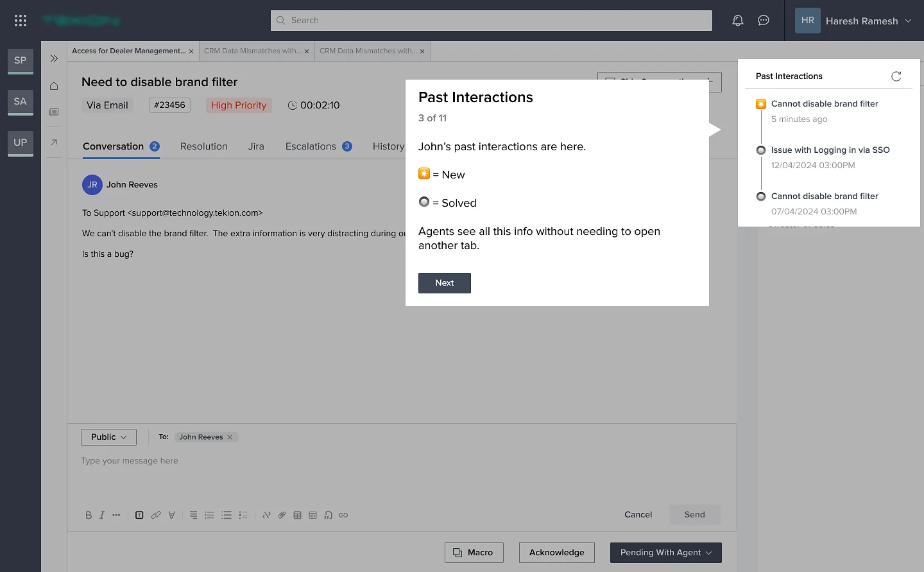The height and width of the screenshot is (572, 924).
Task: Expand the sidebar with double chevron
Action: pos(54,58)
